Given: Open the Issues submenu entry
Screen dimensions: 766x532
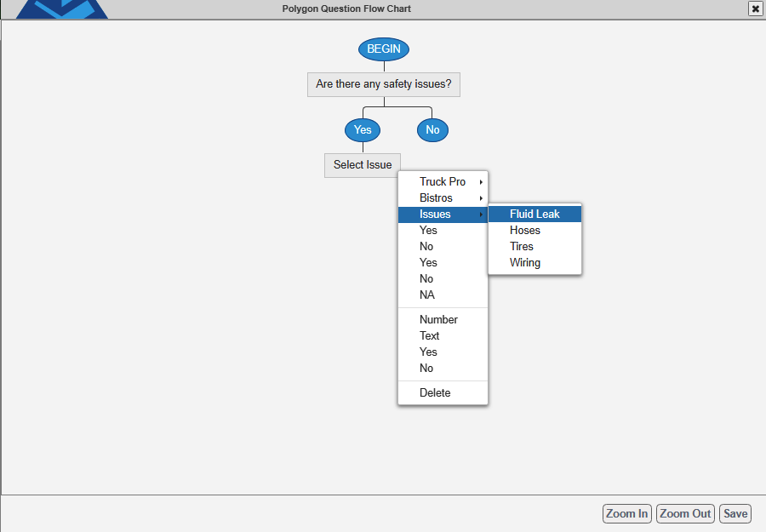Looking at the screenshot, I should click(x=443, y=214).
